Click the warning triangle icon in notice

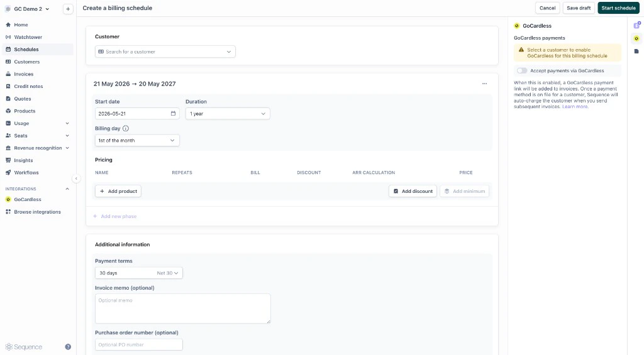click(521, 50)
